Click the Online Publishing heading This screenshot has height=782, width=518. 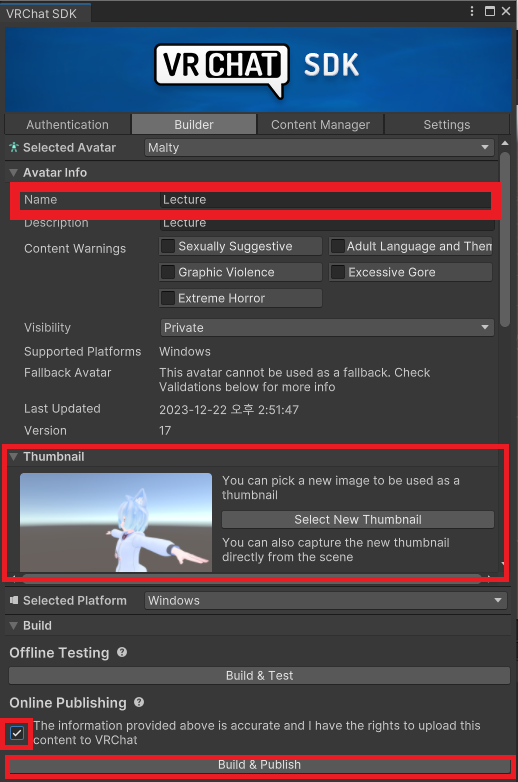pyautogui.click(x=68, y=702)
